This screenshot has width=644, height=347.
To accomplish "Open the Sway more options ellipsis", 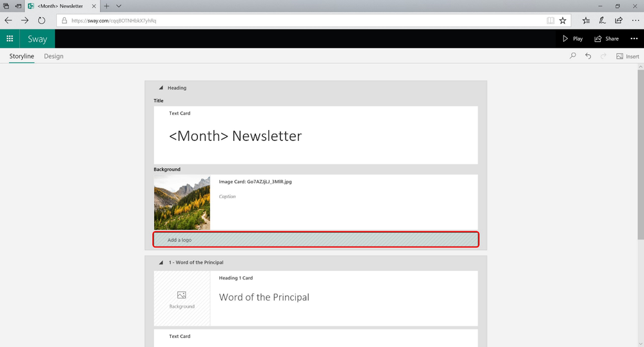I will 634,39.
